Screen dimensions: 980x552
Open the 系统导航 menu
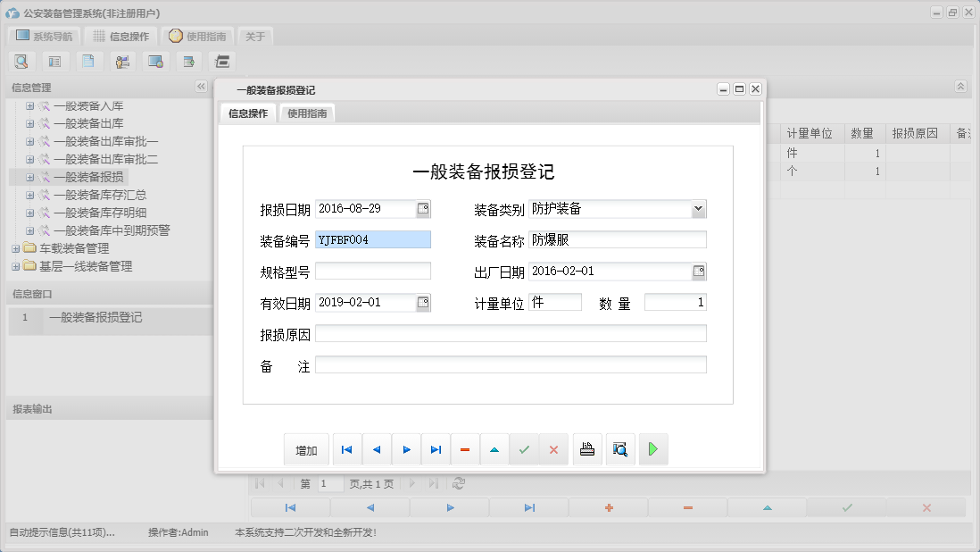point(46,36)
